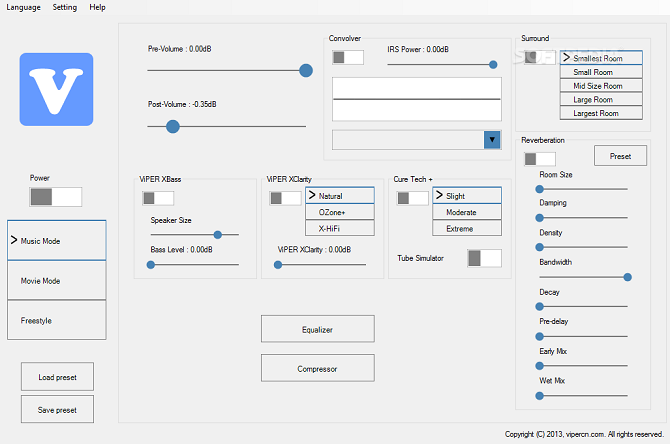Click the Compressor button
This screenshot has width=670, height=444.
point(317,368)
